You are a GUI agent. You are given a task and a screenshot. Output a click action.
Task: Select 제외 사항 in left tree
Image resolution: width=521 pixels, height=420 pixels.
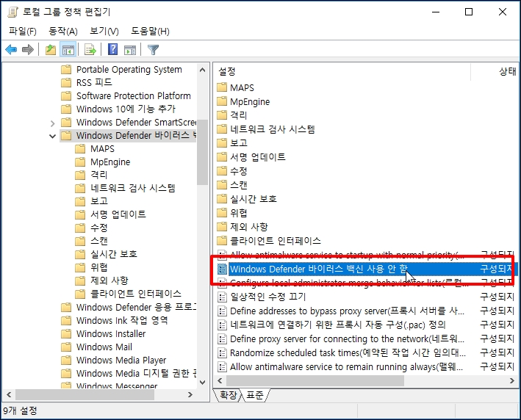point(109,280)
